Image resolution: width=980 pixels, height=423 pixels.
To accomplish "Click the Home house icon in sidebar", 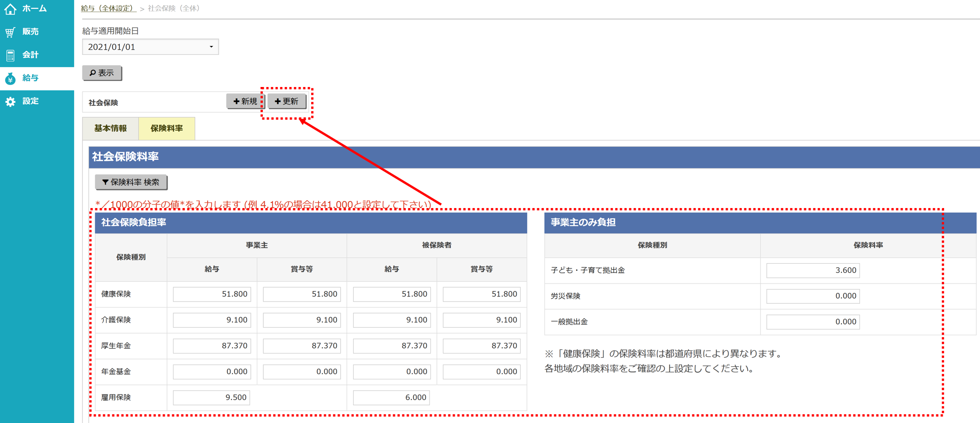I will (x=10, y=9).
